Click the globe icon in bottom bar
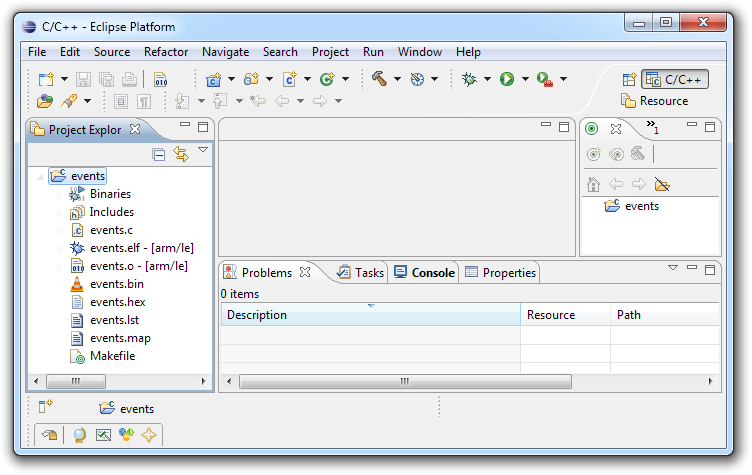 80,435
